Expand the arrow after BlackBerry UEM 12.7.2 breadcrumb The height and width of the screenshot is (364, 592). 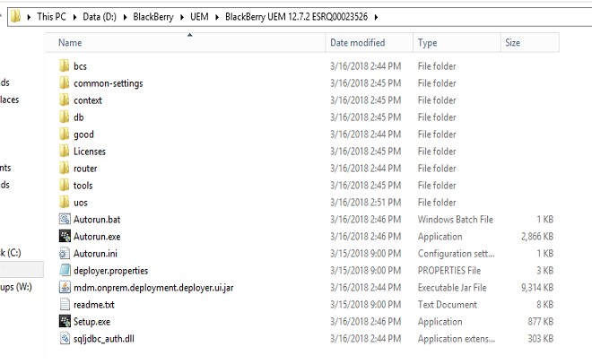[x=377, y=16]
